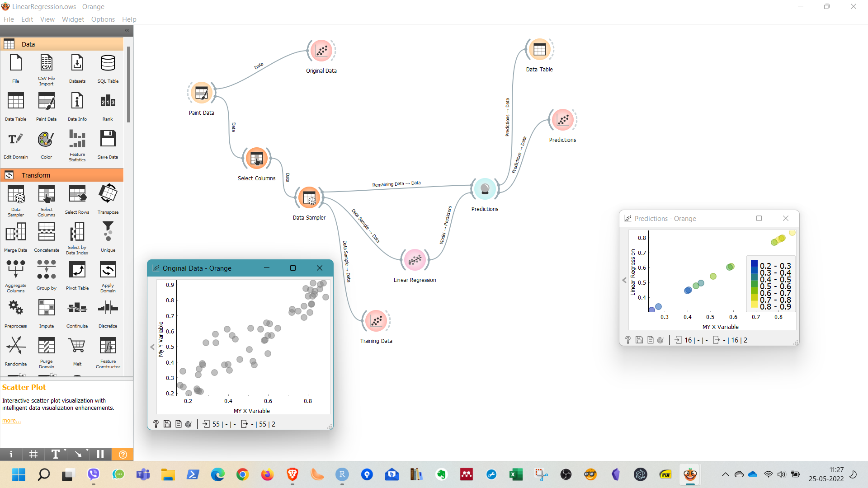Image resolution: width=868 pixels, height=488 pixels.
Task: Toggle the pause workflow button
Action: coord(100,454)
